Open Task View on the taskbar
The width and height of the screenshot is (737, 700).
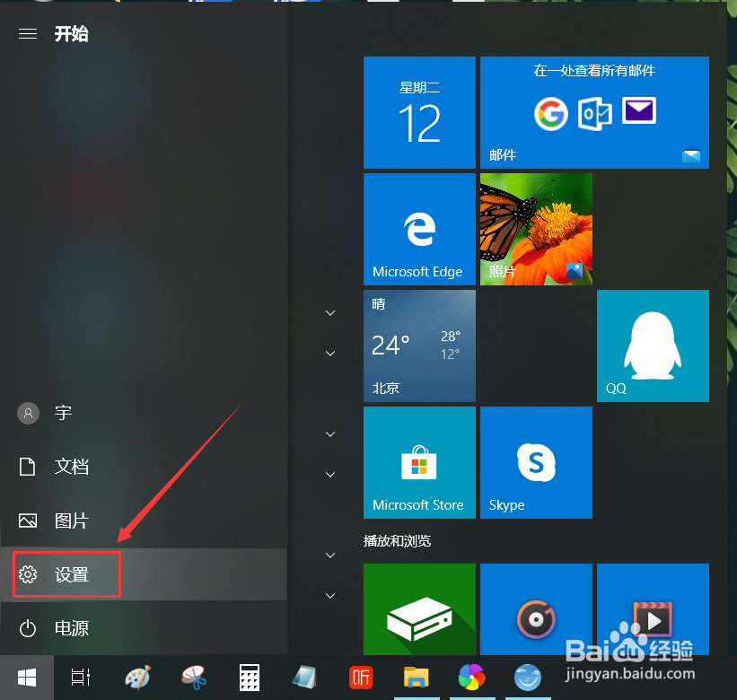[x=81, y=678]
